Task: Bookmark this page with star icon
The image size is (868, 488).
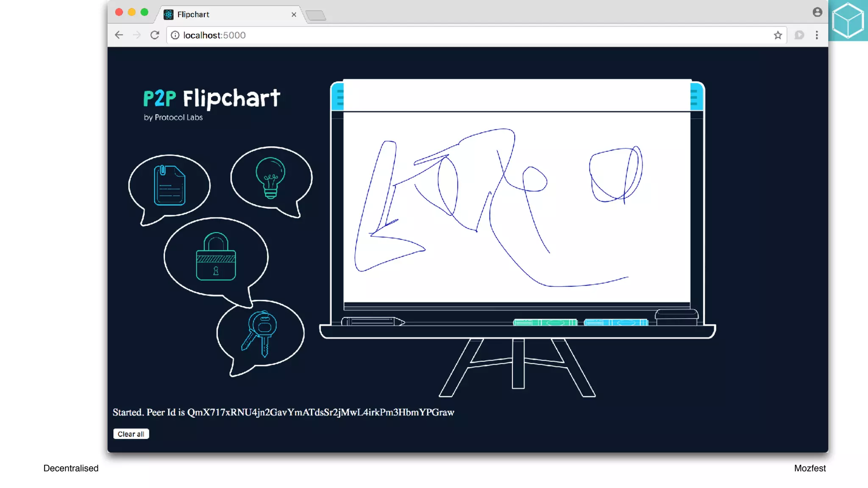Action: pyautogui.click(x=777, y=35)
